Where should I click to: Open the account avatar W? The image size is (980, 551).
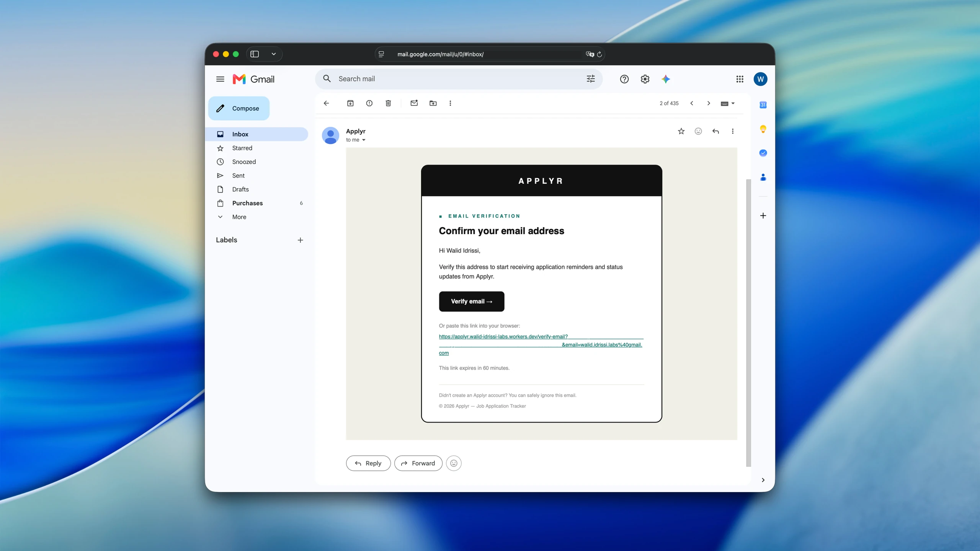coord(760,79)
